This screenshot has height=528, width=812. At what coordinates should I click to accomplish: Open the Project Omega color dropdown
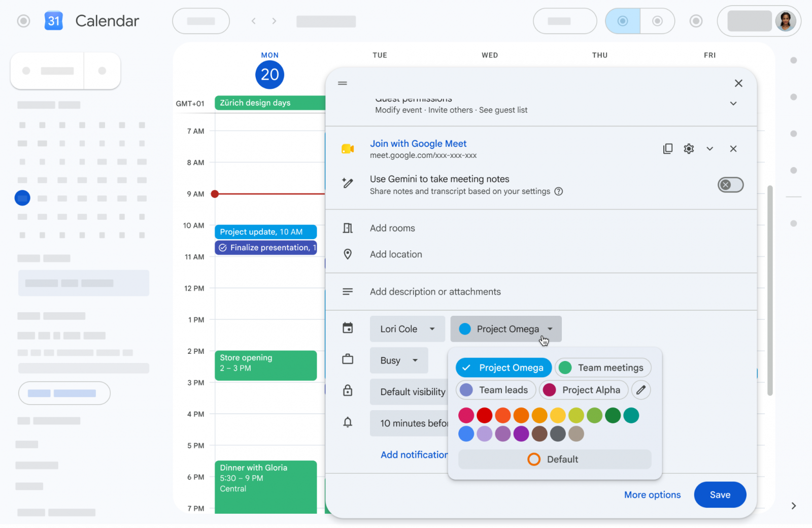tap(506, 329)
